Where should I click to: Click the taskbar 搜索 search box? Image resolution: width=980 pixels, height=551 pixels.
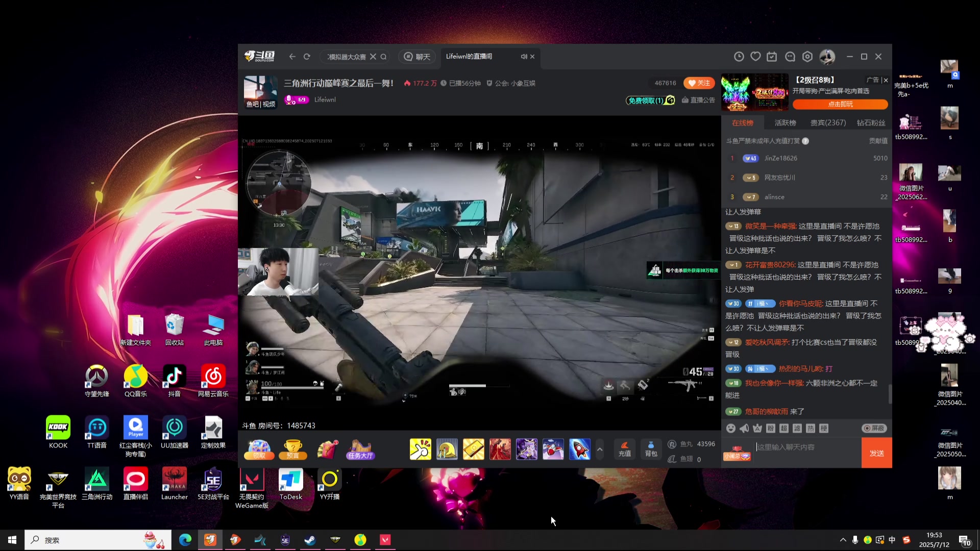coord(98,540)
